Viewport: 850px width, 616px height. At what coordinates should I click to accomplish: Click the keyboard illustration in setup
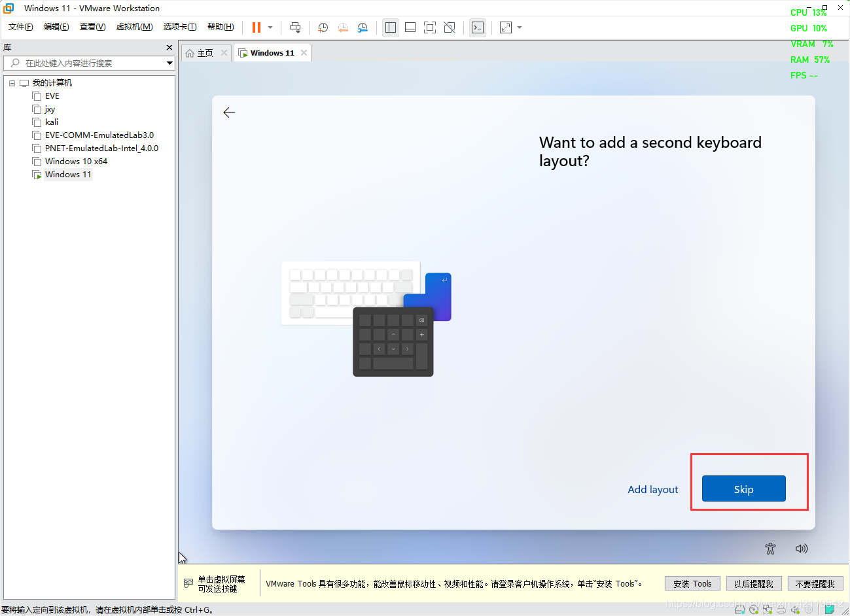tap(366, 318)
